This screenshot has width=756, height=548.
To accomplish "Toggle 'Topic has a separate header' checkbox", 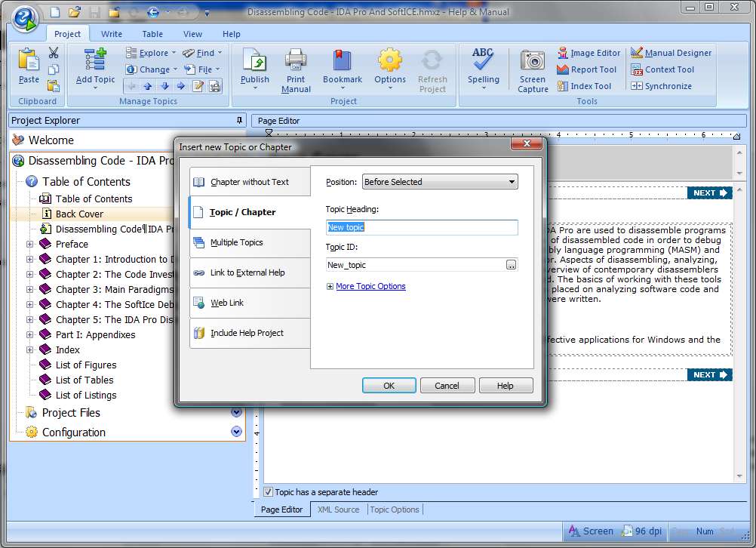I will click(x=268, y=492).
